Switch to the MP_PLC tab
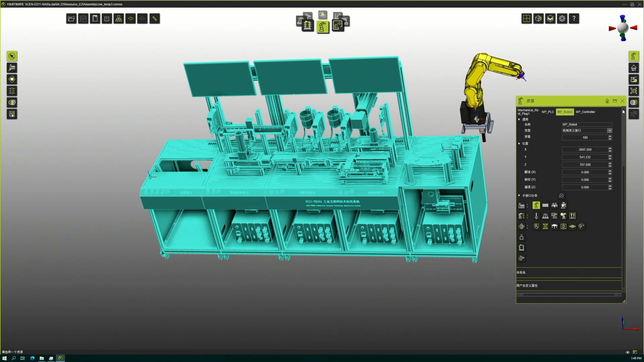The image size is (644, 362). click(548, 112)
